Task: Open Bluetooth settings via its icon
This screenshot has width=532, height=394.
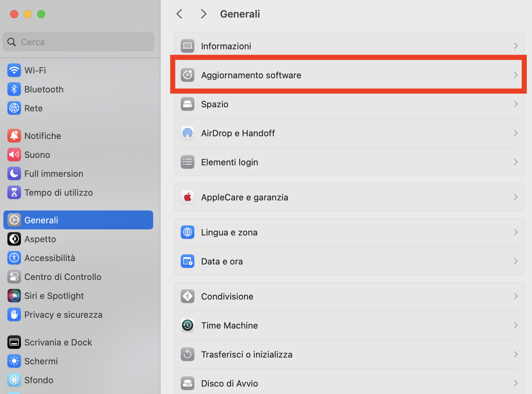Action: pos(14,89)
